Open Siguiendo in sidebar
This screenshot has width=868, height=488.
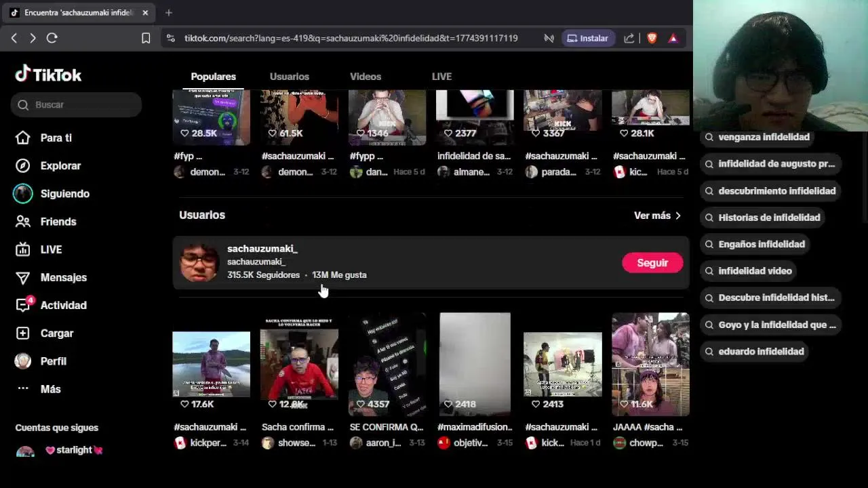tap(64, 193)
